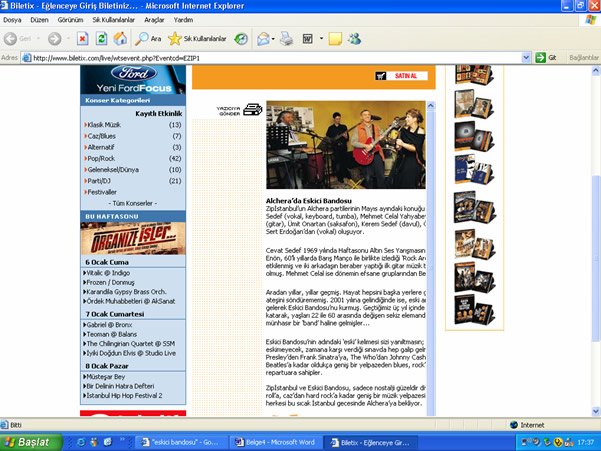
Task: Go to the Home page icon
Action: coord(120,39)
